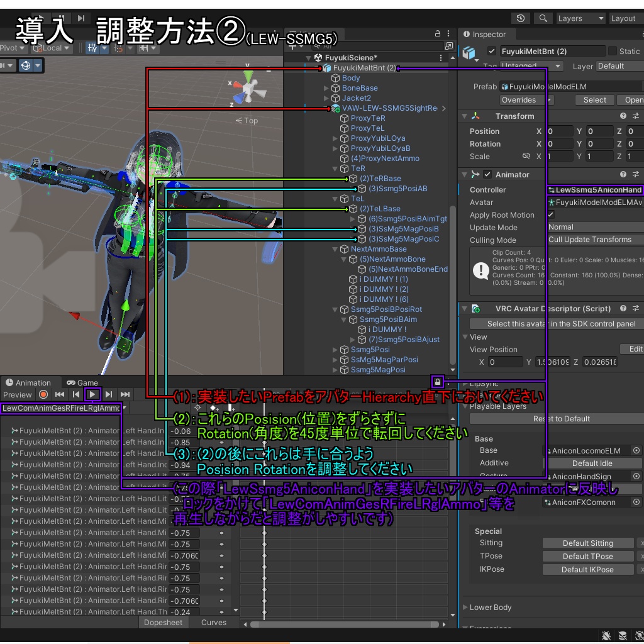The image size is (644, 644).
Task: Select ProxyTeR in hierarchy
Action: click(x=367, y=118)
